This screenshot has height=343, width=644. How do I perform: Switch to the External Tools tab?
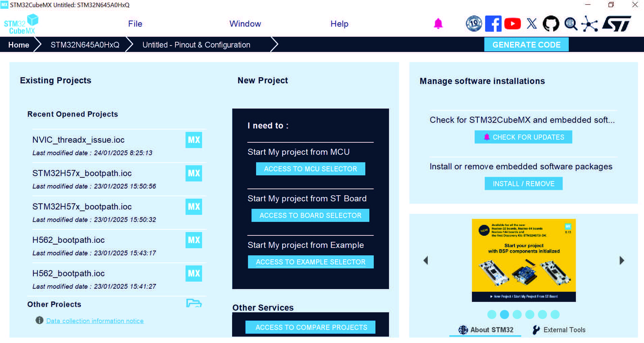click(559, 330)
